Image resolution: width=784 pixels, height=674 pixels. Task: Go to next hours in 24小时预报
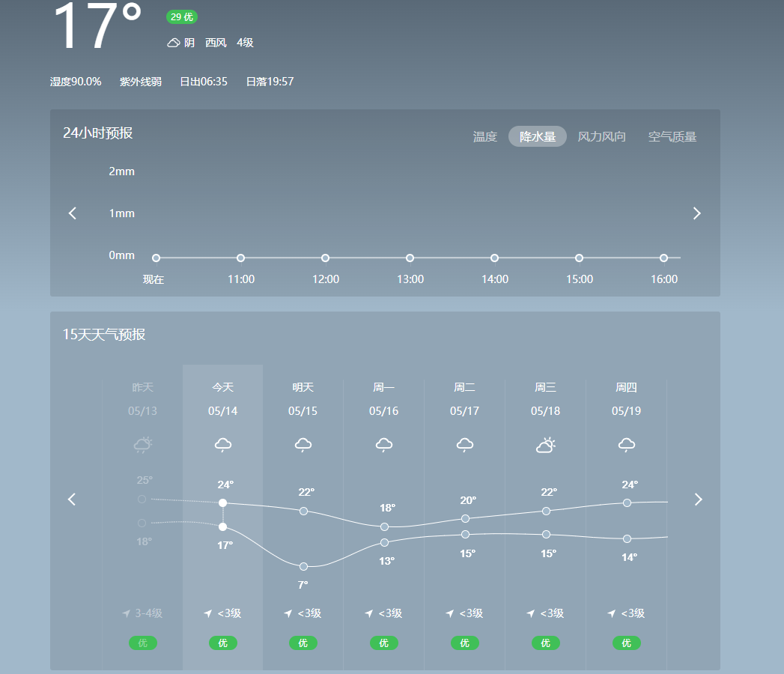pyautogui.click(x=696, y=213)
